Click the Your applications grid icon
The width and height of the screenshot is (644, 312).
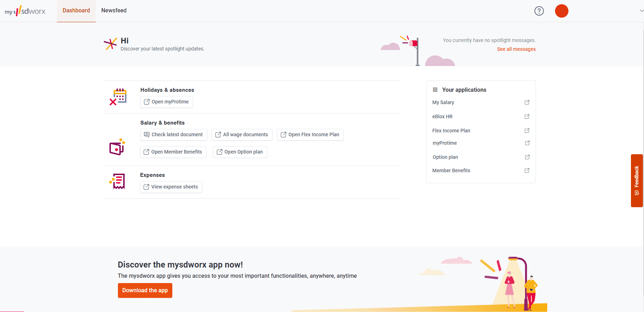tap(435, 90)
